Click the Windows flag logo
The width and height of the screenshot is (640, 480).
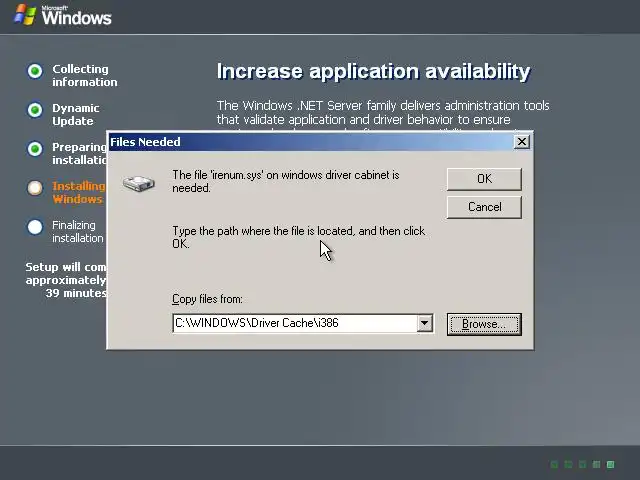(24, 15)
